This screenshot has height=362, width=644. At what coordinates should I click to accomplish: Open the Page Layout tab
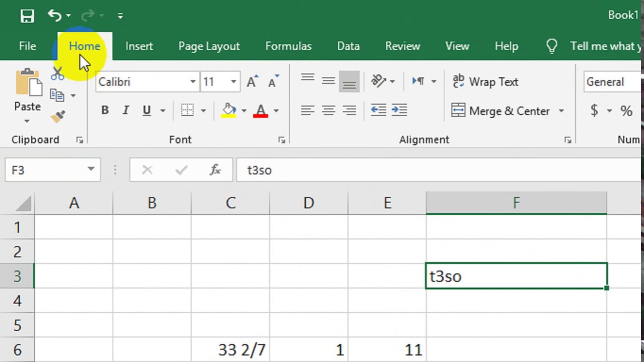[x=209, y=46]
